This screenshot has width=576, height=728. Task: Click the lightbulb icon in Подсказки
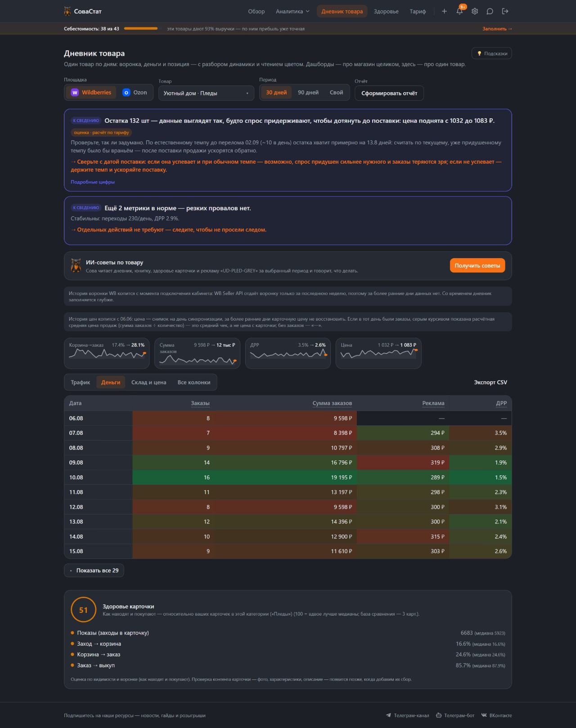(x=479, y=54)
